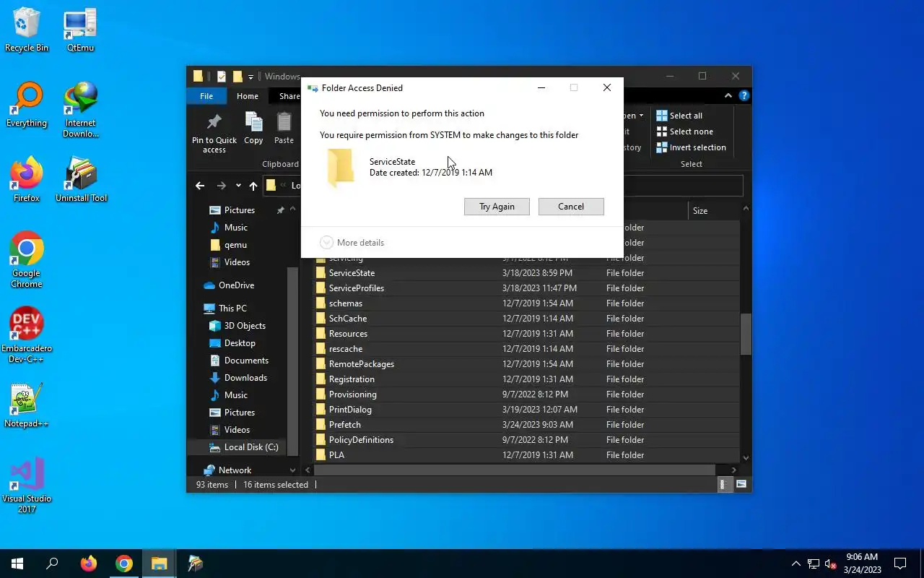Select the PrintDialog folder row
924x578 pixels.
[x=527, y=410]
